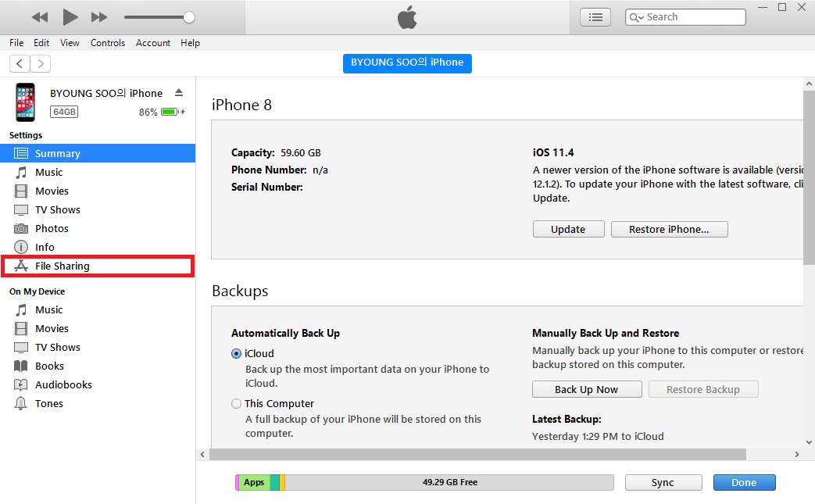Open the File menu
Image resolution: width=815 pixels, height=504 pixels.
click(x=16, y=43)
